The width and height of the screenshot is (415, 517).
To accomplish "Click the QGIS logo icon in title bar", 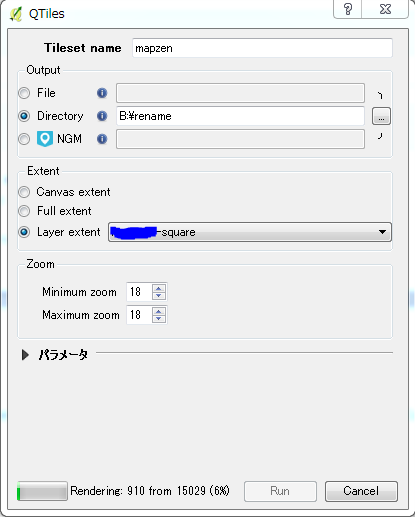I will point(15,14).
